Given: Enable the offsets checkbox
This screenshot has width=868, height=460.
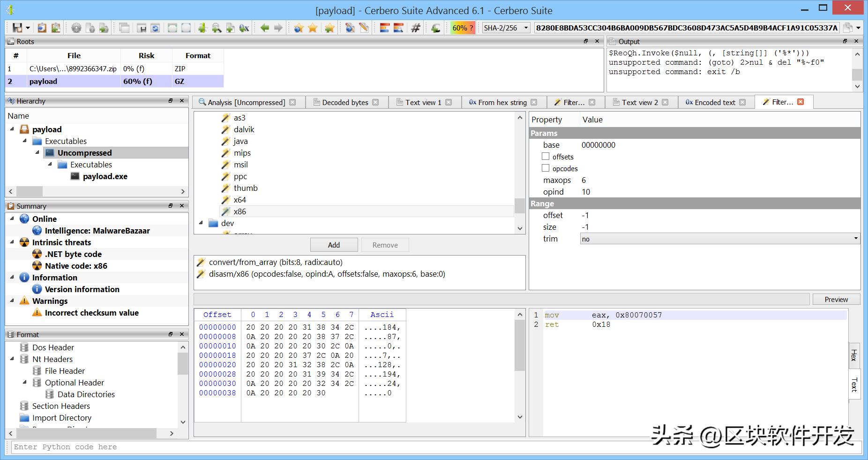Looking at the screenshot, I should click(546, 157).
